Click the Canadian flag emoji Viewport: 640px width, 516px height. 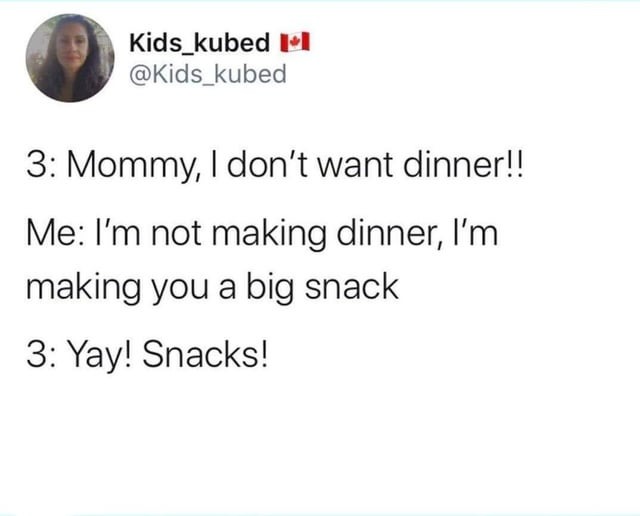click(x=295, y=42)
